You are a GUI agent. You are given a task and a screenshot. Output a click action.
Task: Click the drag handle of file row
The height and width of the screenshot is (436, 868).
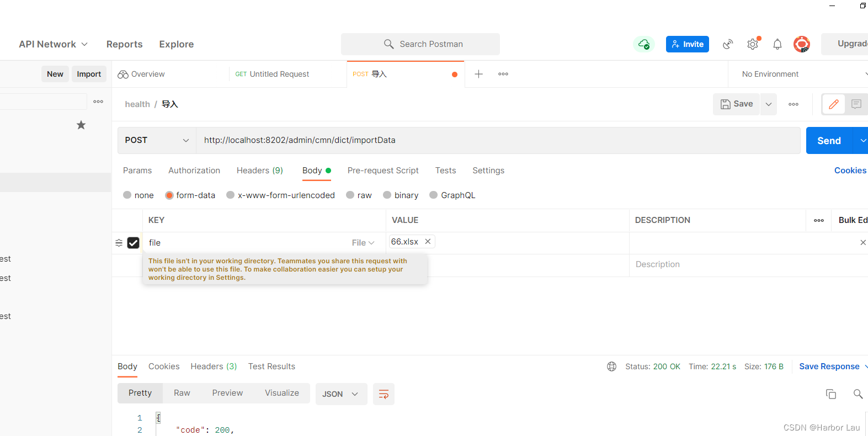(119, 243)
